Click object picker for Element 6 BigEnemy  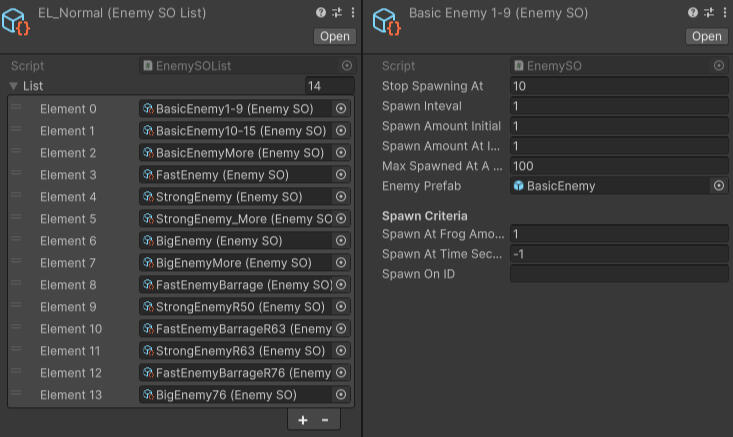tap(341, 241)
